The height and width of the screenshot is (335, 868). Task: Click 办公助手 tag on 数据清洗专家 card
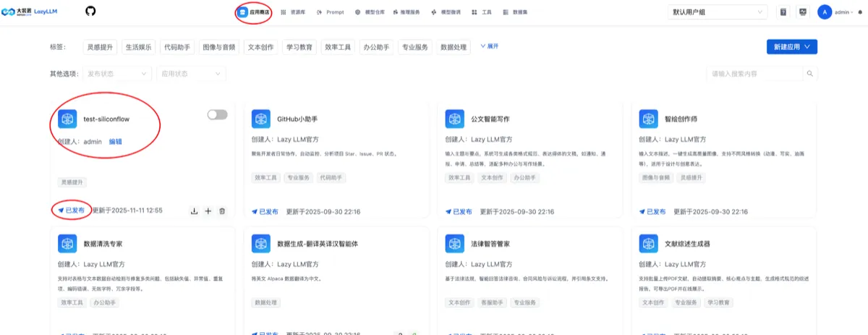pyautogui.click(x=105, y=302)
